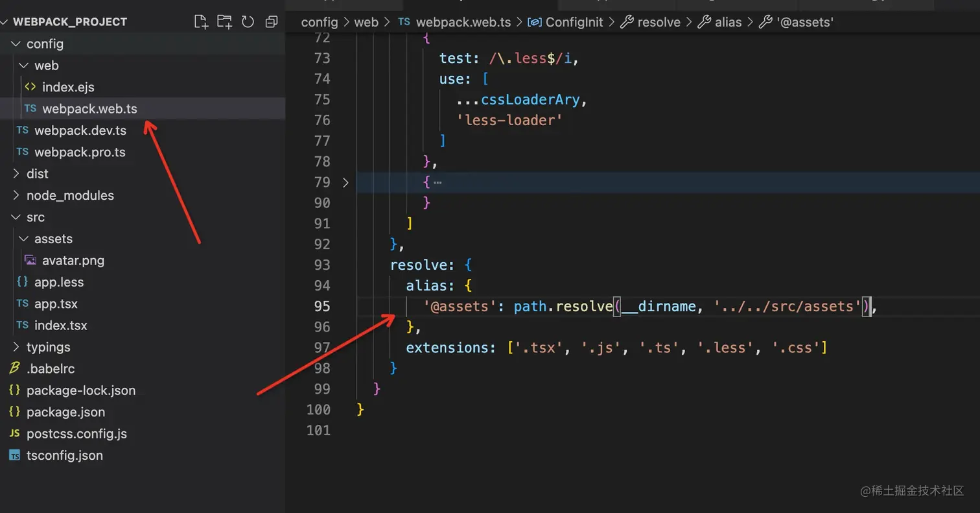Viewport: 980px width, 513px height.
Task: Collapse all folders in explorer
Action: point(272,21)
